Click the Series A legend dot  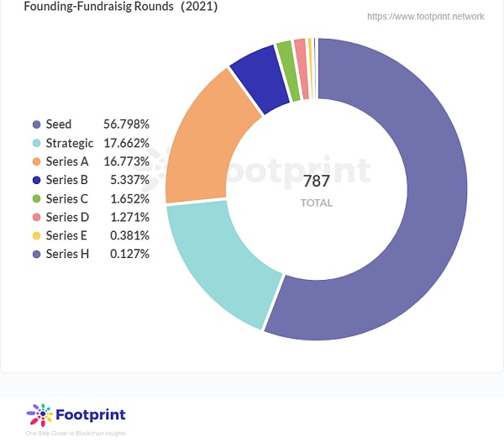[36, 161]
